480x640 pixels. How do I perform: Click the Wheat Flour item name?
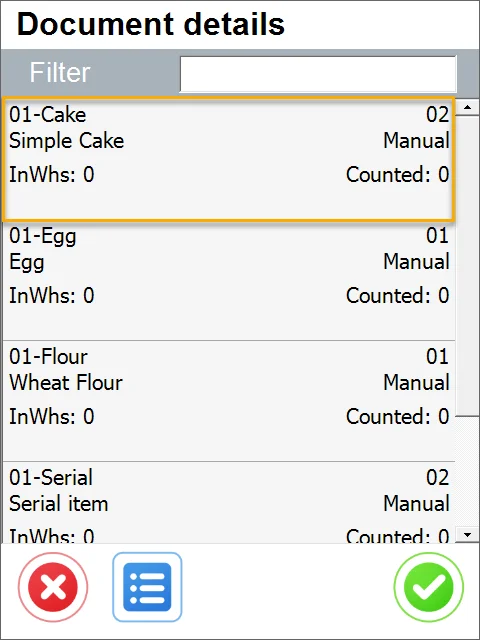(x=66, y=383)
